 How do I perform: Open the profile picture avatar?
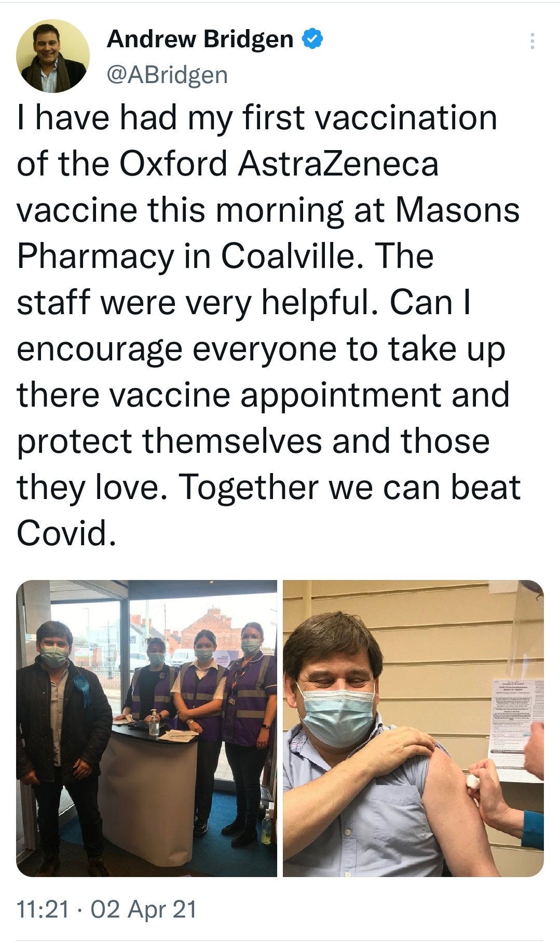[52, 56]
